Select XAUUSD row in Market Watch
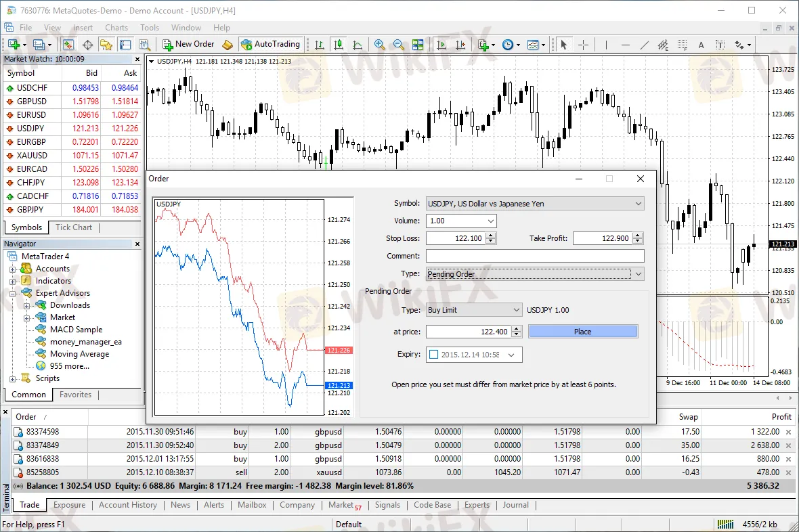The width and height of the screenshot is (799, 532). [x=72, y=156]
